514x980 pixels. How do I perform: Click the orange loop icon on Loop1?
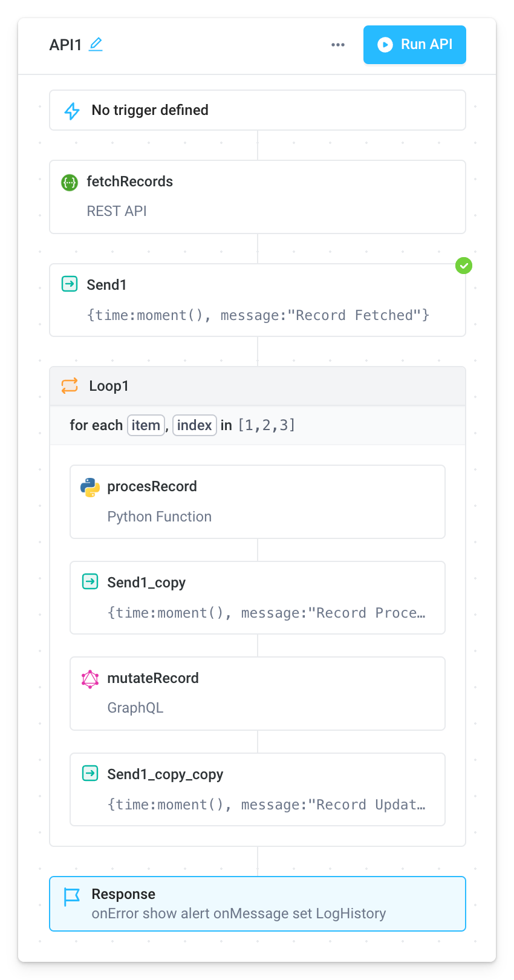click(70, 385)
